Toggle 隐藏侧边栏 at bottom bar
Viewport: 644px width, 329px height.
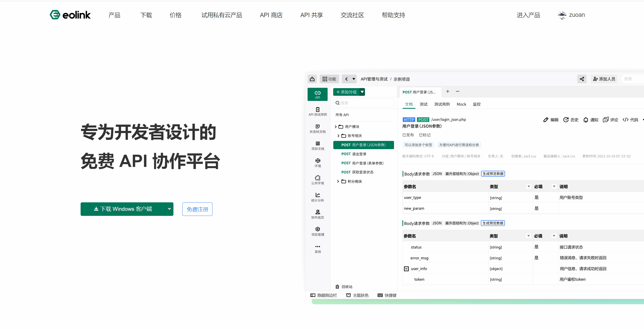323,295
